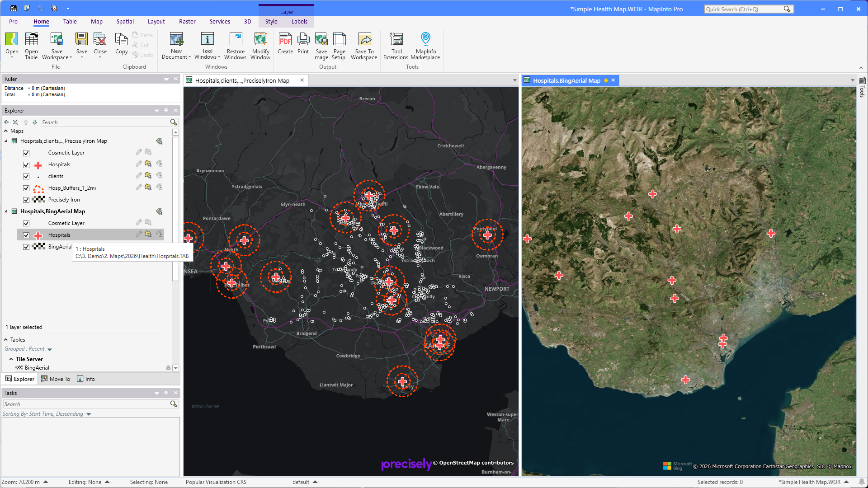The height and width of the screenshot is (488, 868).
Task: Open the Info panel tab
Action: (x=86, y=379)
